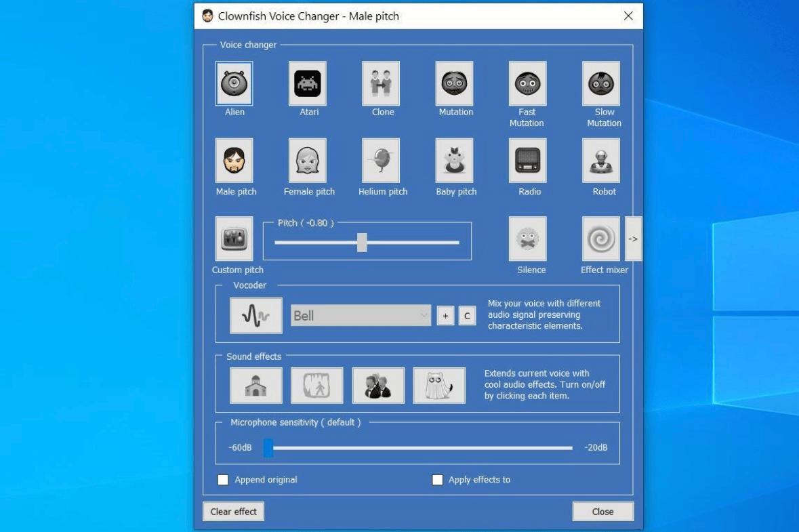
Task: Apply the Radio voice effect
Action: coord(527,161)
